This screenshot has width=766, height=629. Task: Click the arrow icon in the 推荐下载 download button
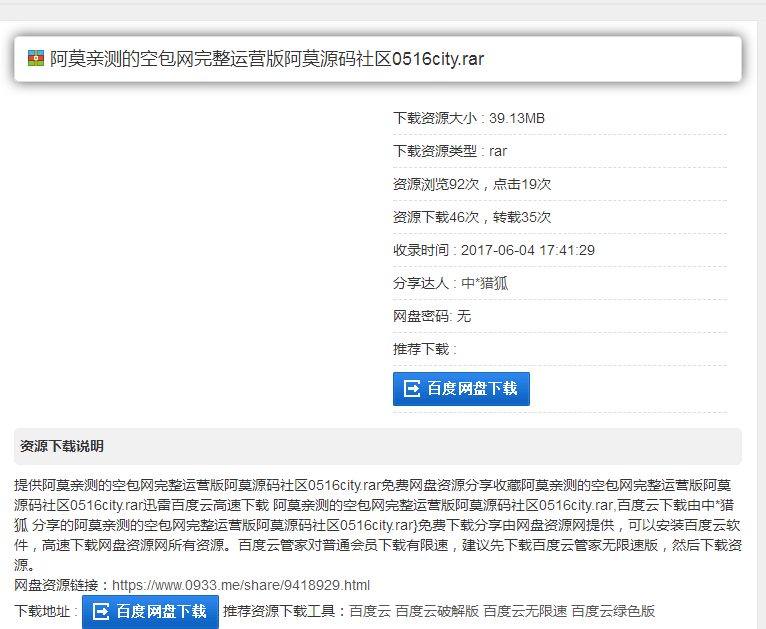(x=412, y=389)
